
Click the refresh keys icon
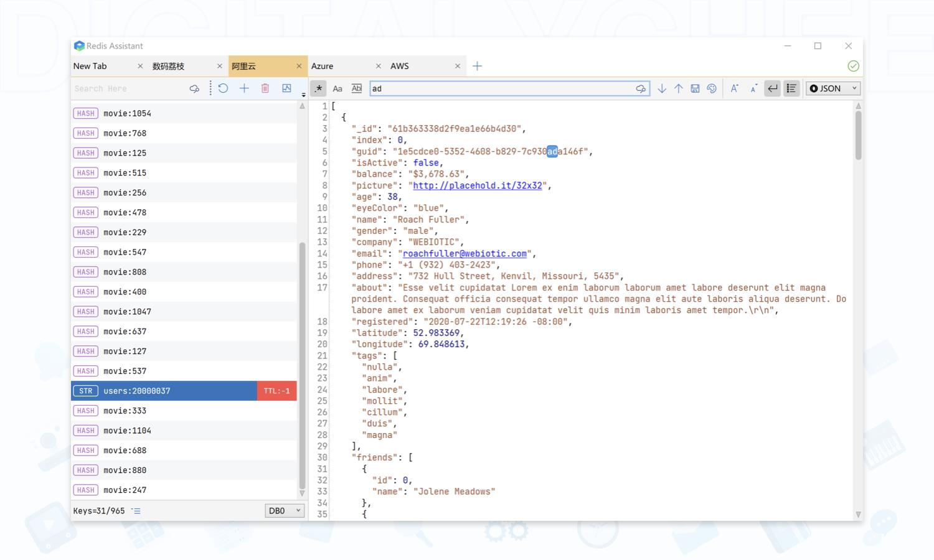tap(223, 88)
